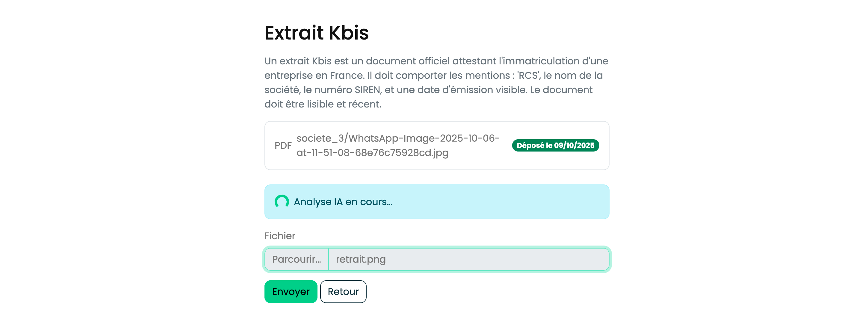Viewport: 868px width, 327px height.
Task: Click the 'Extrait Kbis' page heading
Action: [x=316, y=33]
